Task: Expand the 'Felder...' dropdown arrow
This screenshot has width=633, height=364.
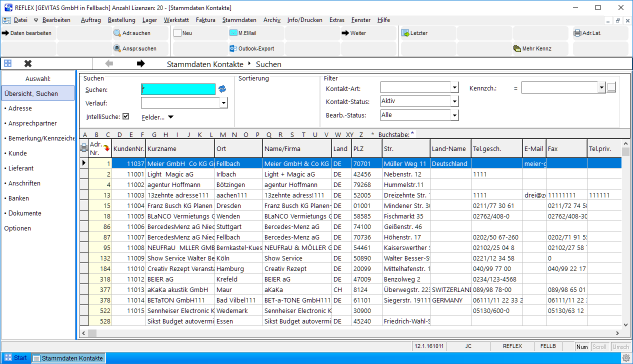Action: (170, 117)
